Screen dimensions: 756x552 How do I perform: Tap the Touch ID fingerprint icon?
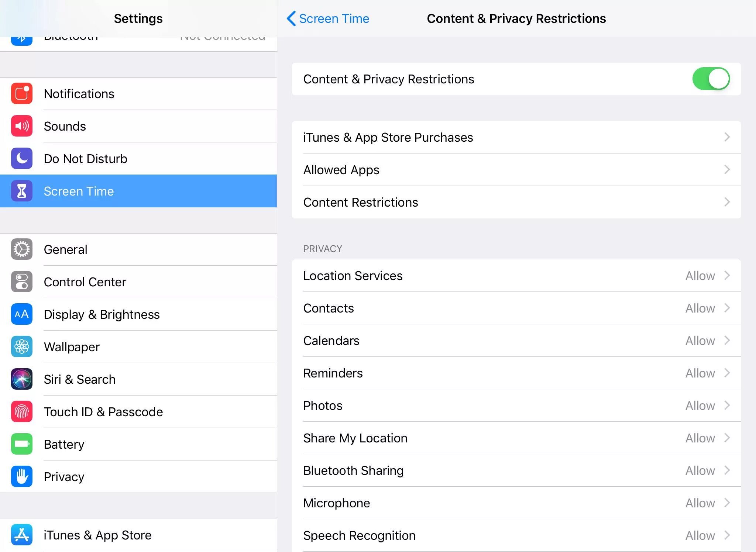(x=21, y=411)
